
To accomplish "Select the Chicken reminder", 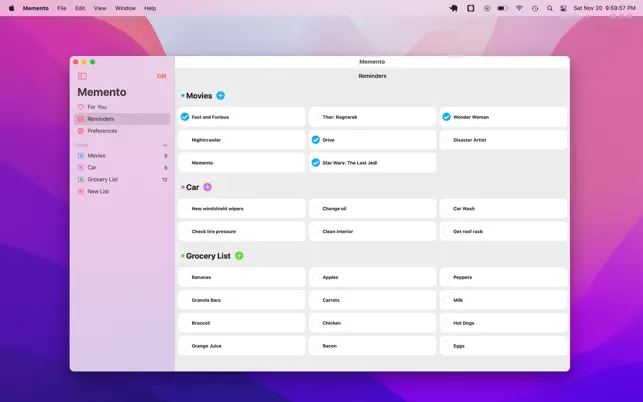I will (x=372, y=323).
